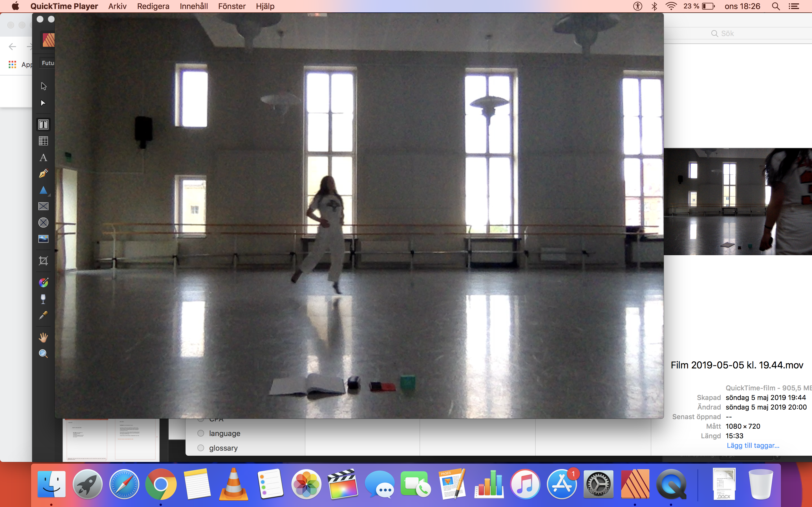
Task: Select the Color Picker eyedropper tool
Action: click(43, 315)
